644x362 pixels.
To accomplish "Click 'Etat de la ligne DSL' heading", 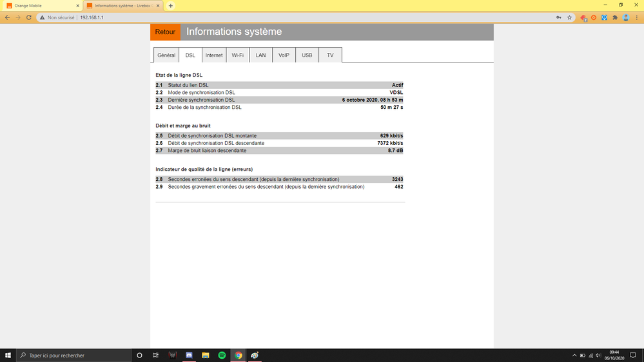I will click(179, 75).
